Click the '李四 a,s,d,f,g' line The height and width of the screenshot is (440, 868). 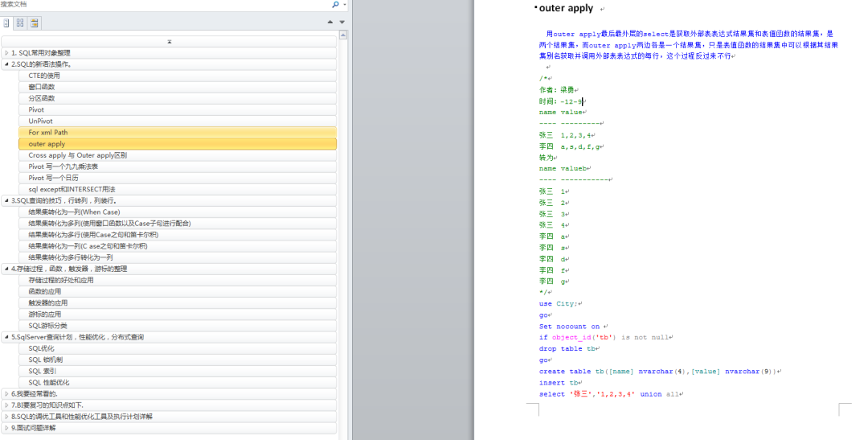click(x=570, y=146)
